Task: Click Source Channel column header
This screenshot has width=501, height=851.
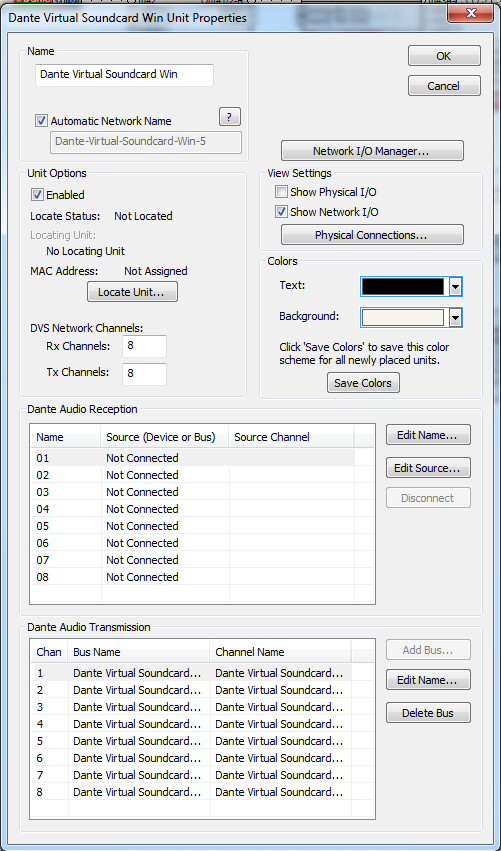Action: coord(291,437)
